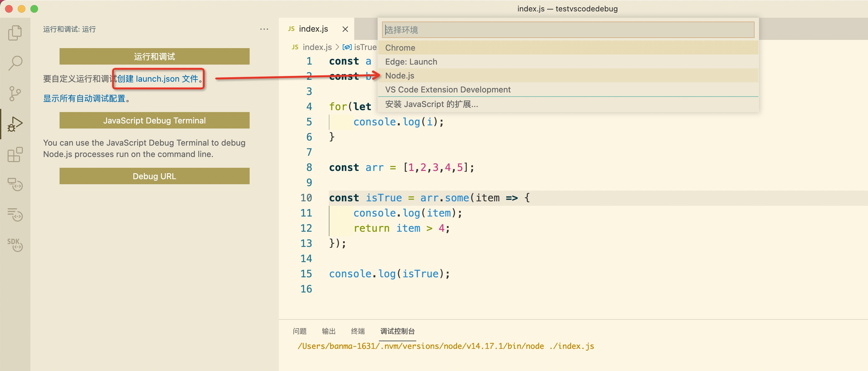
Task: Click line number 12 in the gutter
Action: point(306,228)
